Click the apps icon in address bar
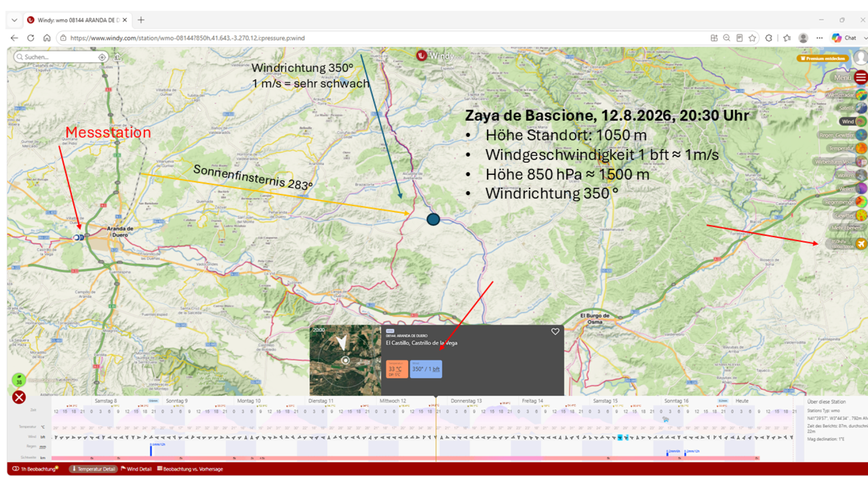Screen dimensions: 868x488 point(714,38)
